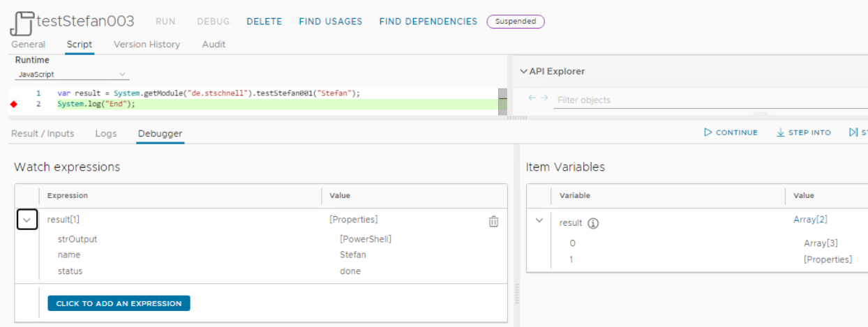Screen dimensions: 868x327
Task: Click the testStefan003 action title
Action: tap(85, 21)
